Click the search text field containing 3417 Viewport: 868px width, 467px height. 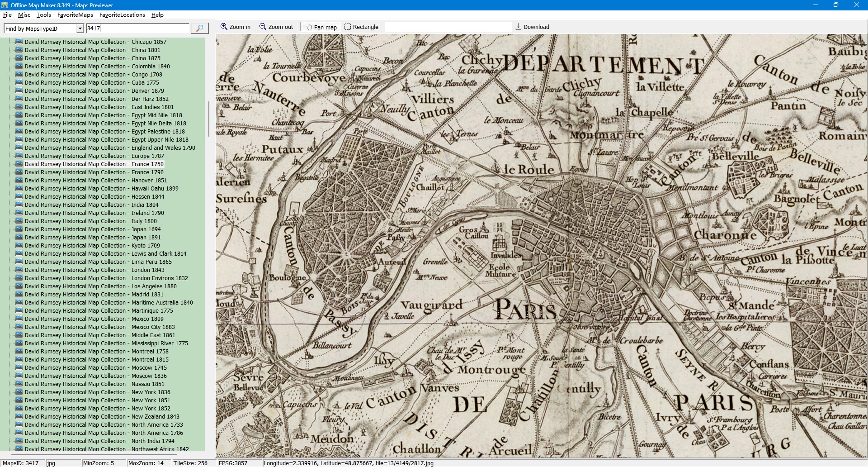(x=137, y=28)
